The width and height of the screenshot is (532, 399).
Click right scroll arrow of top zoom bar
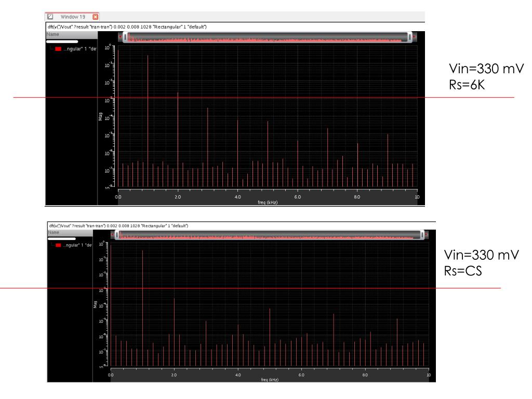[x=414, y=37]
